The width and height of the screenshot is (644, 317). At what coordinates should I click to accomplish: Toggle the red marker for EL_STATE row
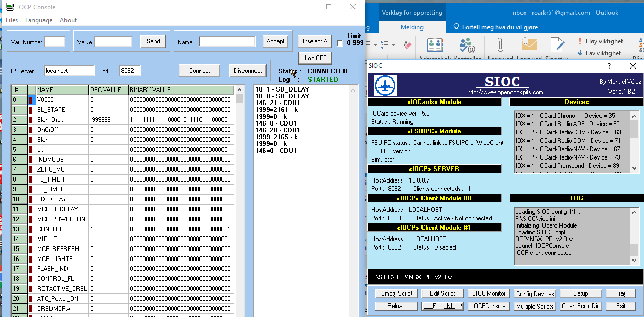pyautogui.click(x=31, y=110)
